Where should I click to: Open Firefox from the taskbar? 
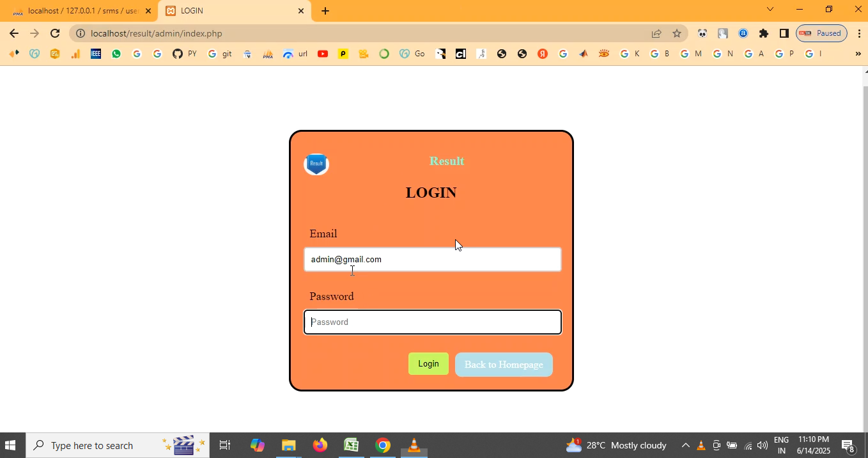pos(320,445)
